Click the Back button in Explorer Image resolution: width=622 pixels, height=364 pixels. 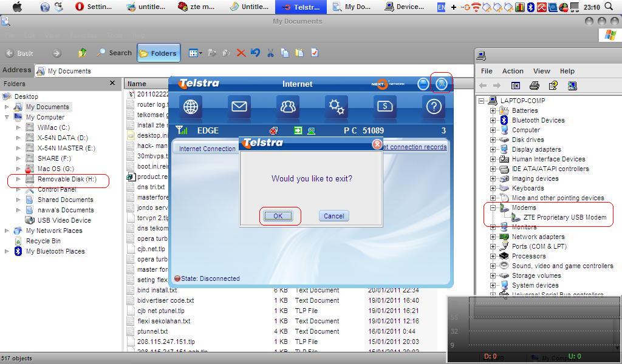click(19, 53)
